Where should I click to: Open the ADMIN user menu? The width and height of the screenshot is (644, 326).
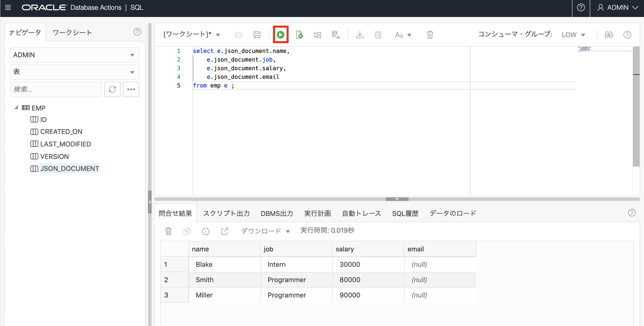617,8
